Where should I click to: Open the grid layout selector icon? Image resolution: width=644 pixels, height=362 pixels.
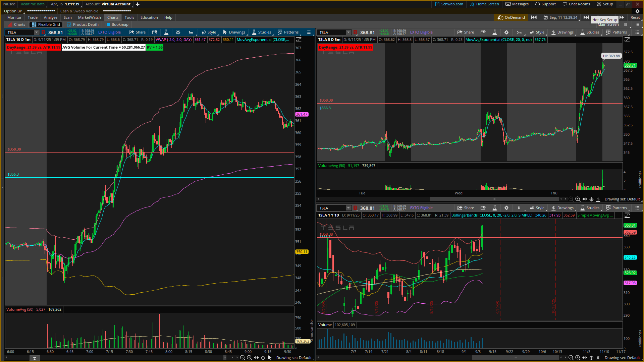pyautogui.click(x=626, y=24)
